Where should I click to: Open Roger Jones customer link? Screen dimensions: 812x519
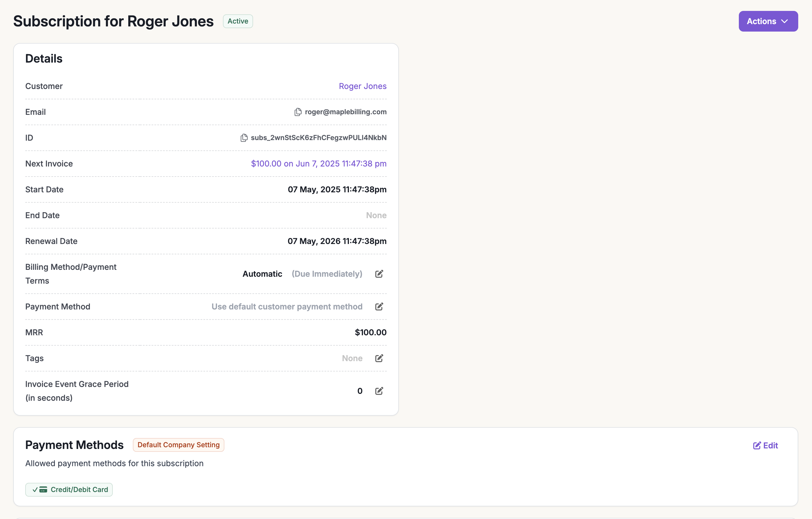pyautogui.click(x=362, y=86)
